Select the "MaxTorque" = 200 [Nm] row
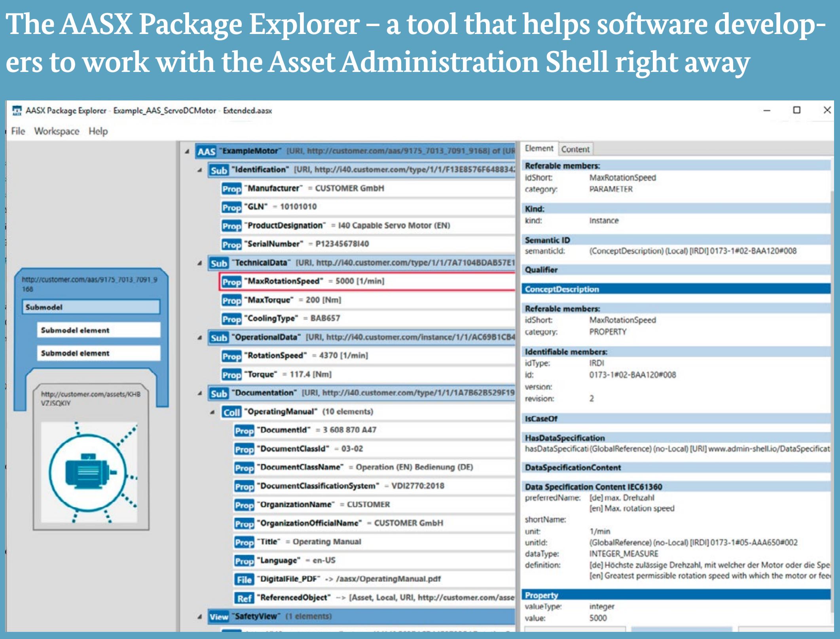The width and height of the screenshot is (840, 639). (368, 300)
